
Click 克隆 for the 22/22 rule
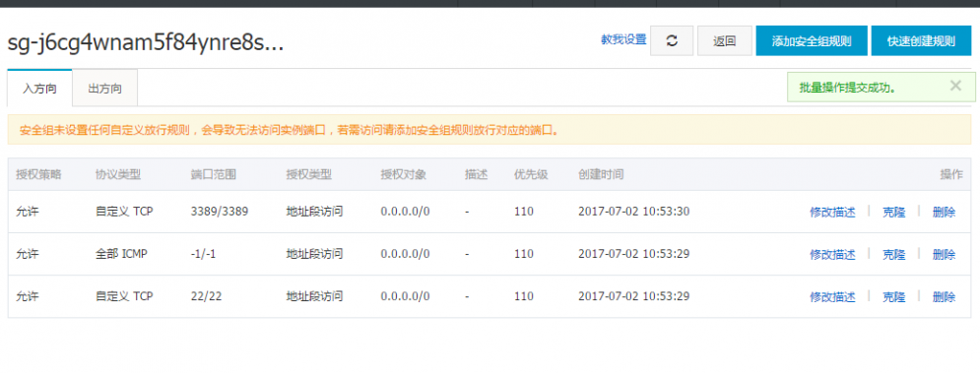(893, 297)
